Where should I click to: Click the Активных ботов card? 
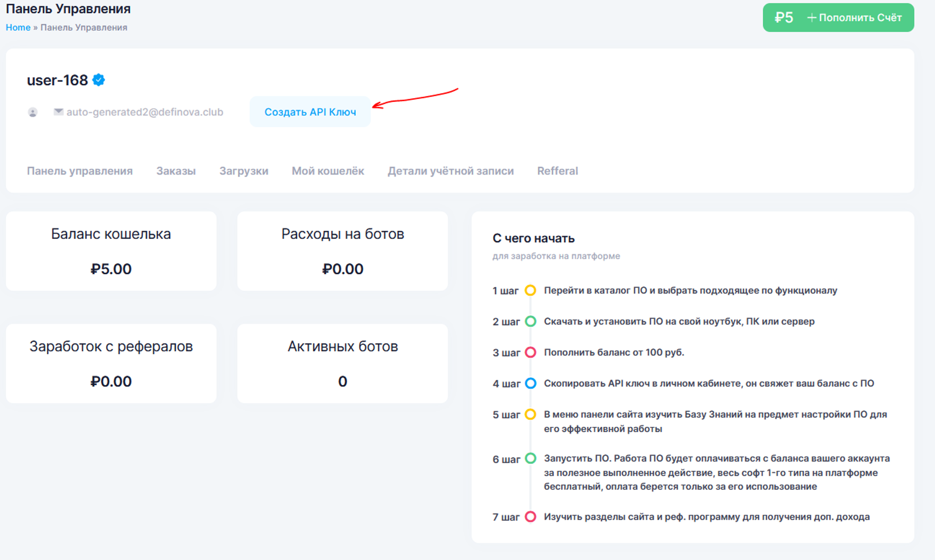pyautogui.click(x=342, y=363)
